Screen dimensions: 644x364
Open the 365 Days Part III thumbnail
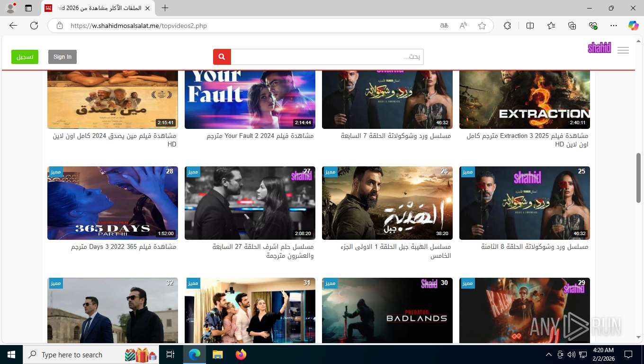click(113, 203)
